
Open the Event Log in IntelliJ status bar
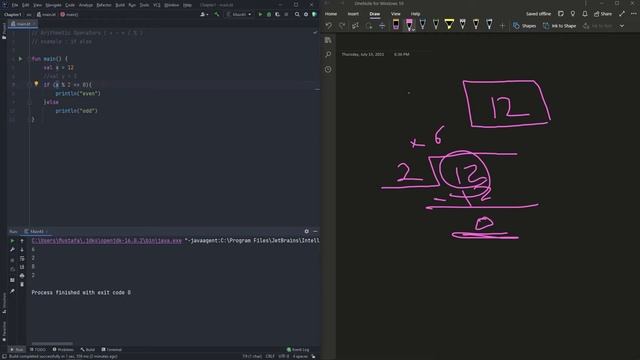click(298, 350)
